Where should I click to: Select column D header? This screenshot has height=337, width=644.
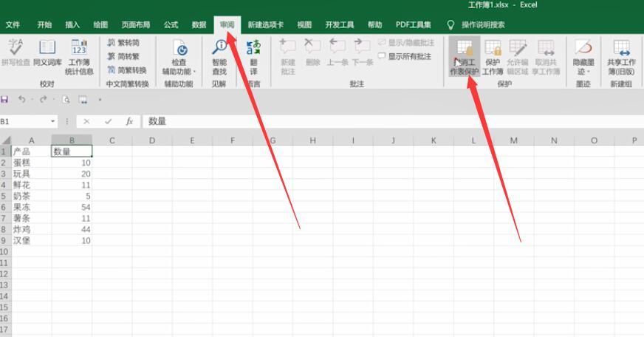click(x=152, y=140)
